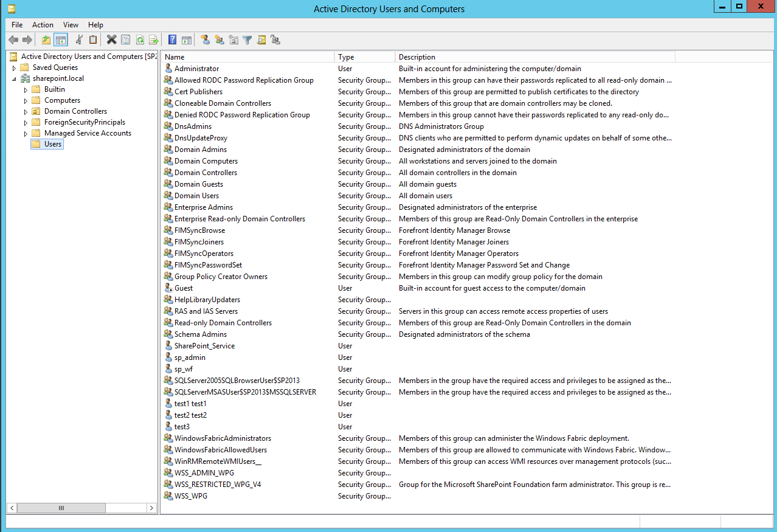Image resolution: width=777 pixels, height=532 pixels.
Task: Open the File menu
Action: coord(17,25)
